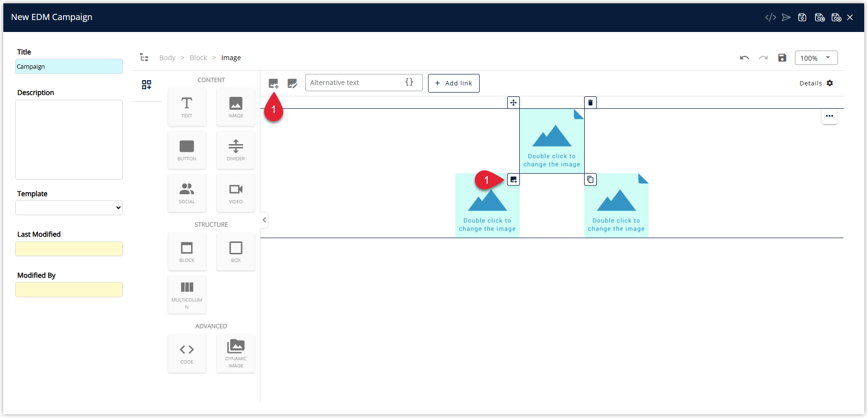Click the Description text area

click(69, 140)
